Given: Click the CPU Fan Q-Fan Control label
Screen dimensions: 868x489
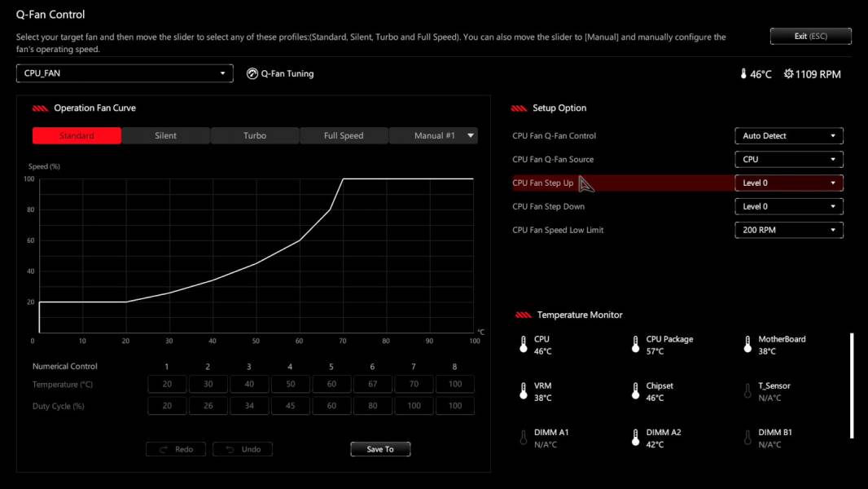Looking at the screenshot, I should (554, 135).
